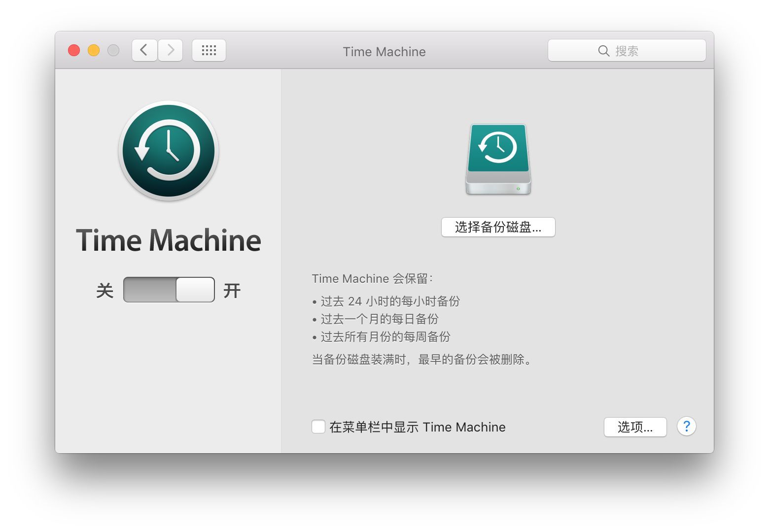Click text '过去一个月的每日备份'

tap(380, 319)
